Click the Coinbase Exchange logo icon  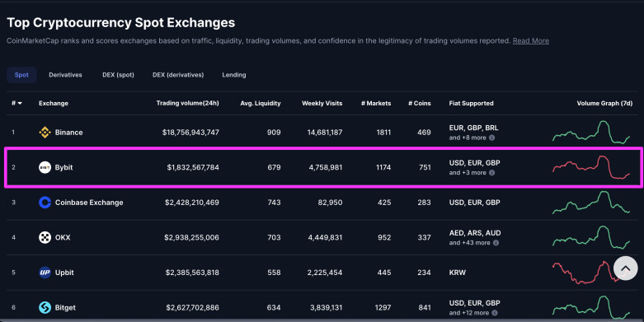45,203
